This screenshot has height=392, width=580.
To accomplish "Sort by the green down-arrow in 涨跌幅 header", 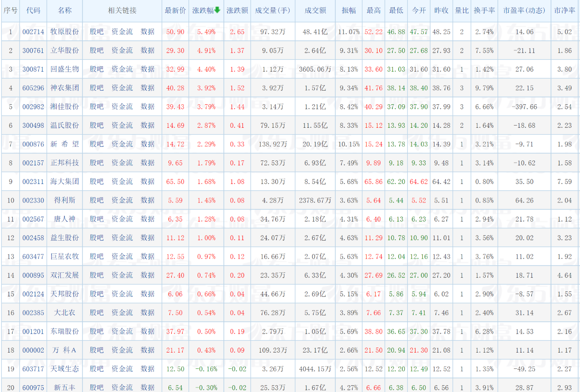I will (217, 10).
